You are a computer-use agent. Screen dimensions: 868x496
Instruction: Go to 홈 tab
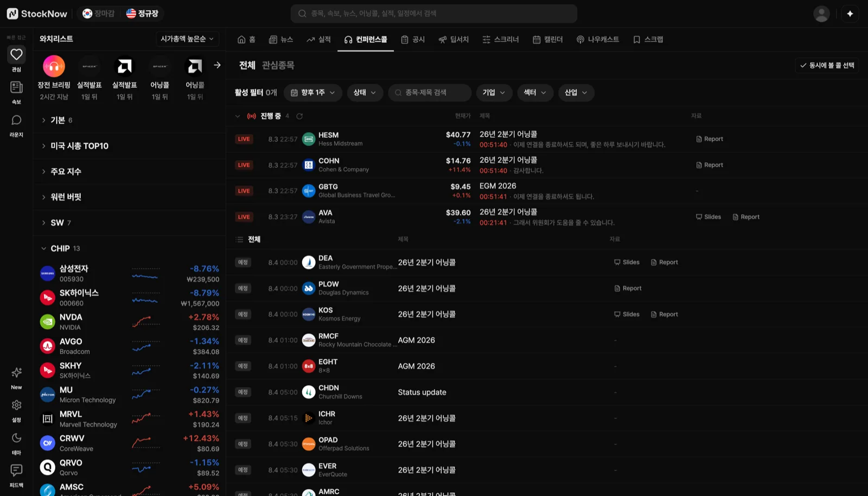pyautogui.click(x=247, y=40)
